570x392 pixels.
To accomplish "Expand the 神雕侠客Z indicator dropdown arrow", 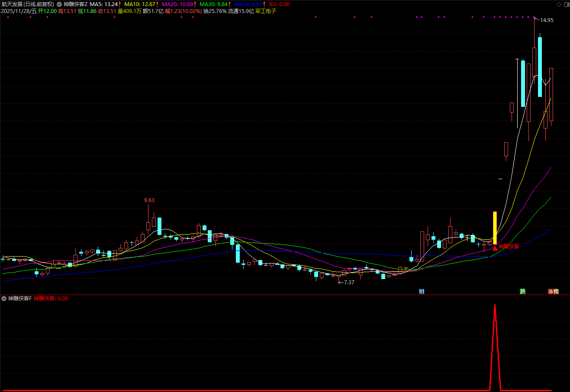I will pos(59,4).
